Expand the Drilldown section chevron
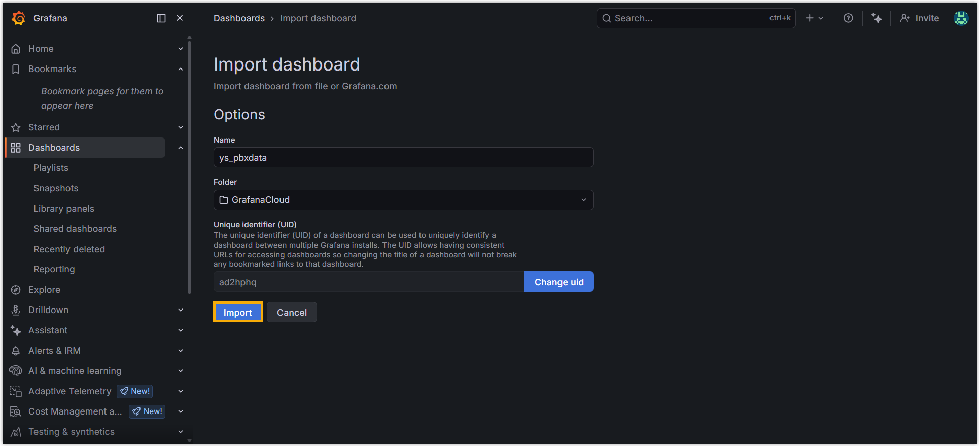This screenshot has width=980, height=447. [181, 310]
